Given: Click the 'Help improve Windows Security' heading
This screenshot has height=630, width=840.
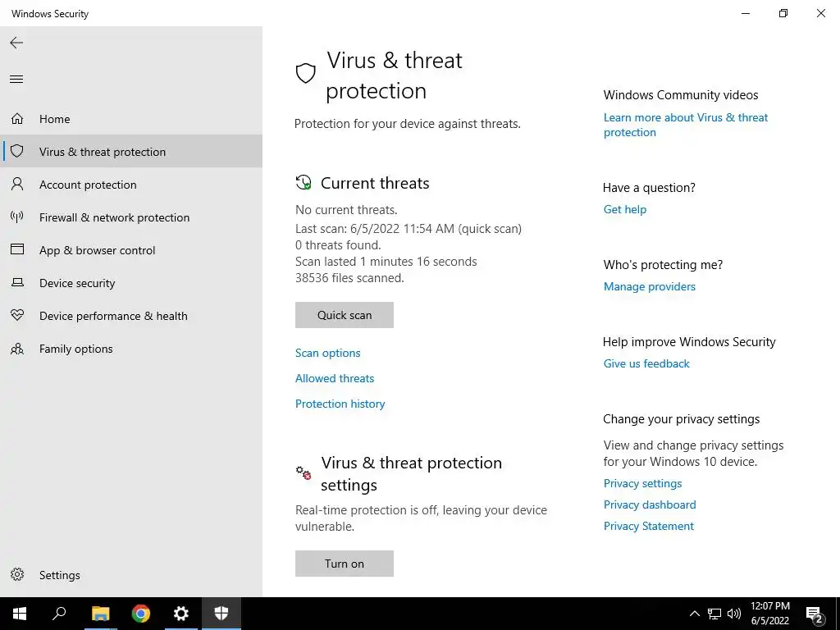Looking at the screenshot, I should tap(689, 342).
